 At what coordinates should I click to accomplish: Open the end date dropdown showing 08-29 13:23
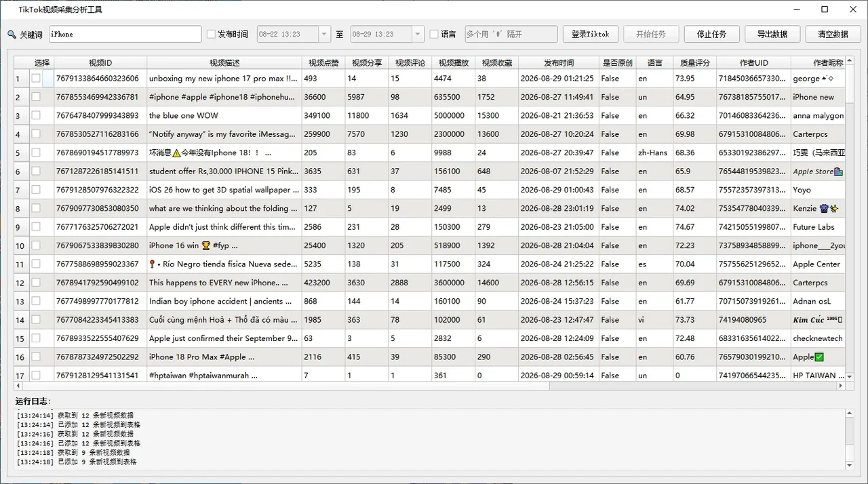[418, 35]
